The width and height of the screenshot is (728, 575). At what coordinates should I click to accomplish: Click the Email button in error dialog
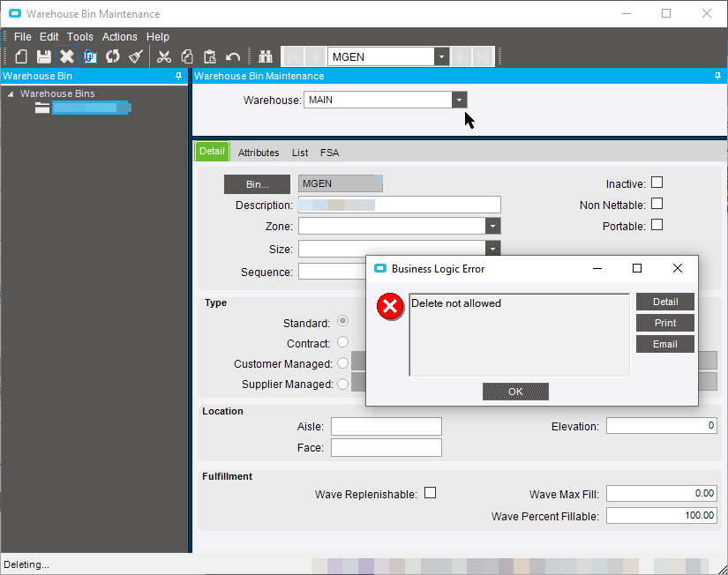coord(664,344)
